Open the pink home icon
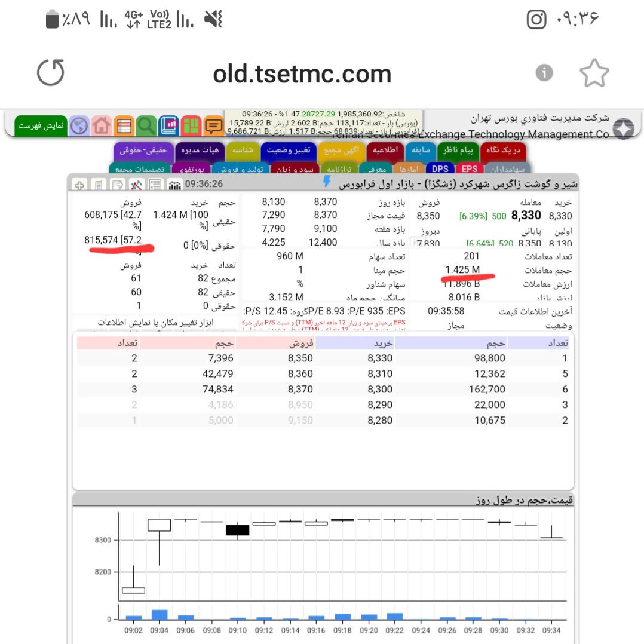Image resolution: width=644 pixels, height=644 pixels. tap(102, 125)
